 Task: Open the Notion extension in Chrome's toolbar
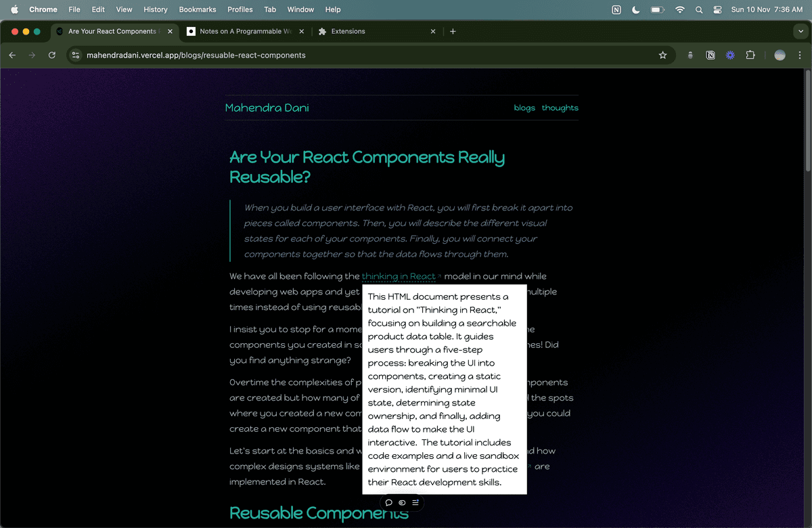click(x=710, y=56)
